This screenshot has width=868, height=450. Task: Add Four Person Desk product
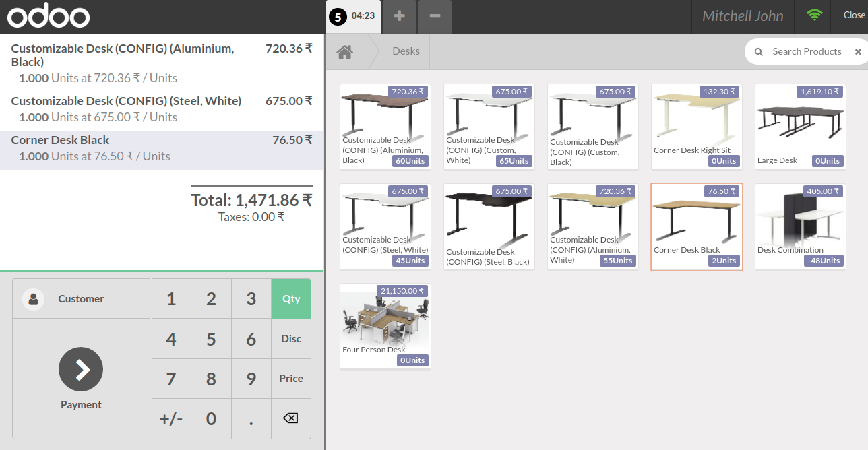tap(385, 326)
